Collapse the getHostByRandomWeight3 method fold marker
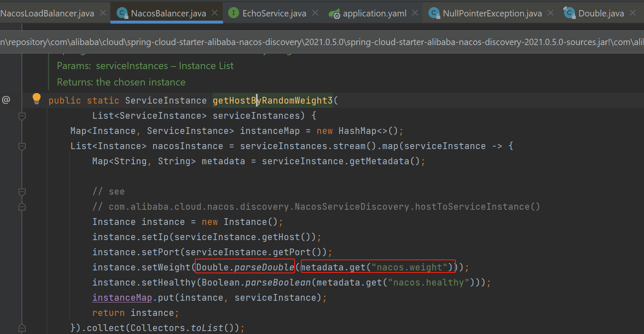 click(22, 116)
